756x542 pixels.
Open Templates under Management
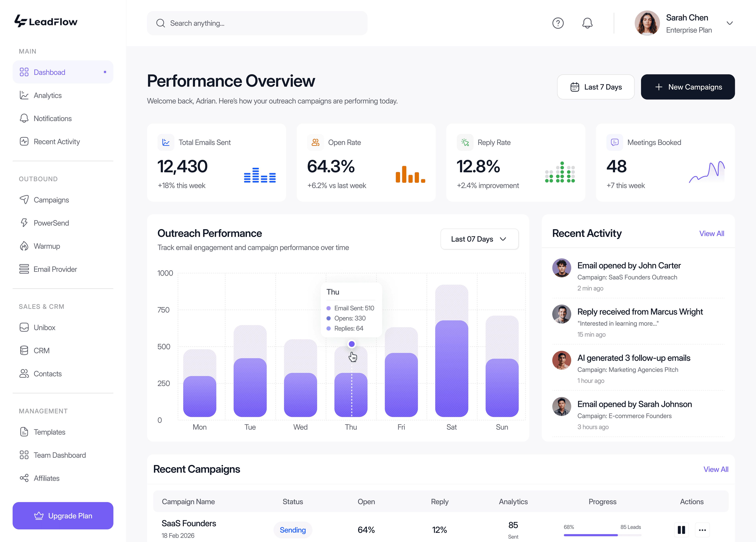point(49,432)
